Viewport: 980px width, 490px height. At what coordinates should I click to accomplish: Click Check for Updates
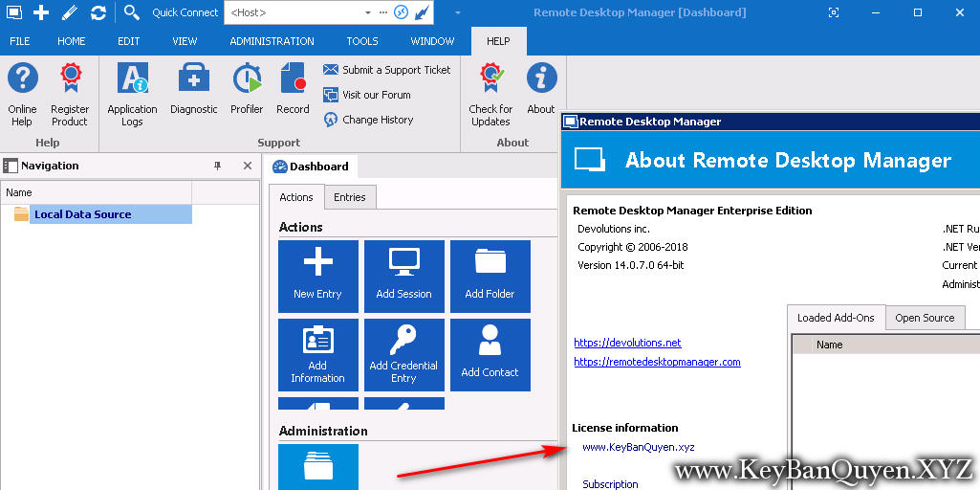(490, 95)
